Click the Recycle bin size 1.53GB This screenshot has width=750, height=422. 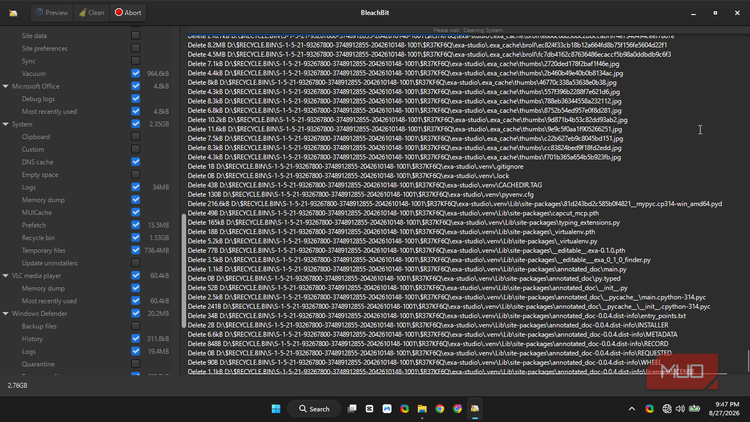click(x=159, y=237)
